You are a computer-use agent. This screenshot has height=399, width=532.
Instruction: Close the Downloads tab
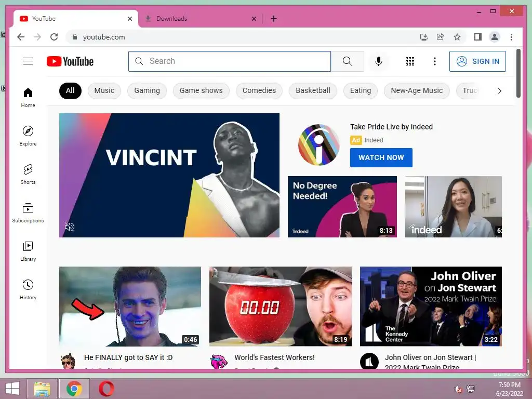(x=254, y=19)
